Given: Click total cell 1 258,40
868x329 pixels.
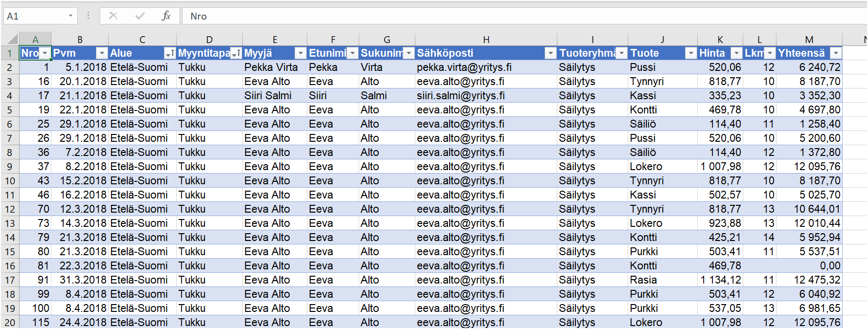Looking at the screenshot, I should click(809, 124).
